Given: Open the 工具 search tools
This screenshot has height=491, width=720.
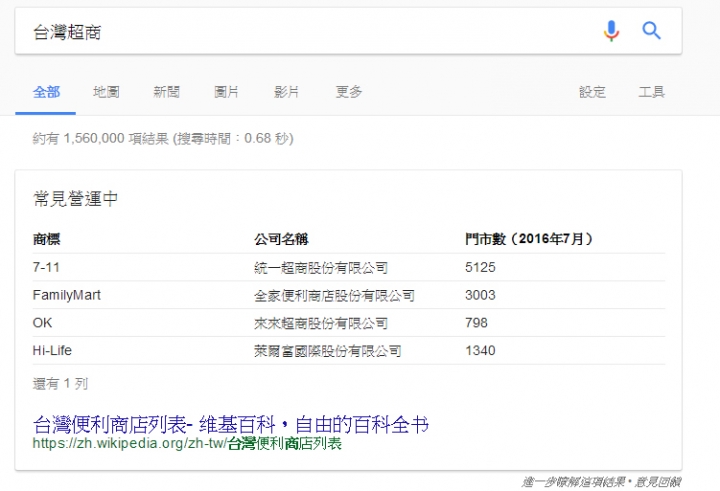Looking at the screenshot, I should (651, 92).
